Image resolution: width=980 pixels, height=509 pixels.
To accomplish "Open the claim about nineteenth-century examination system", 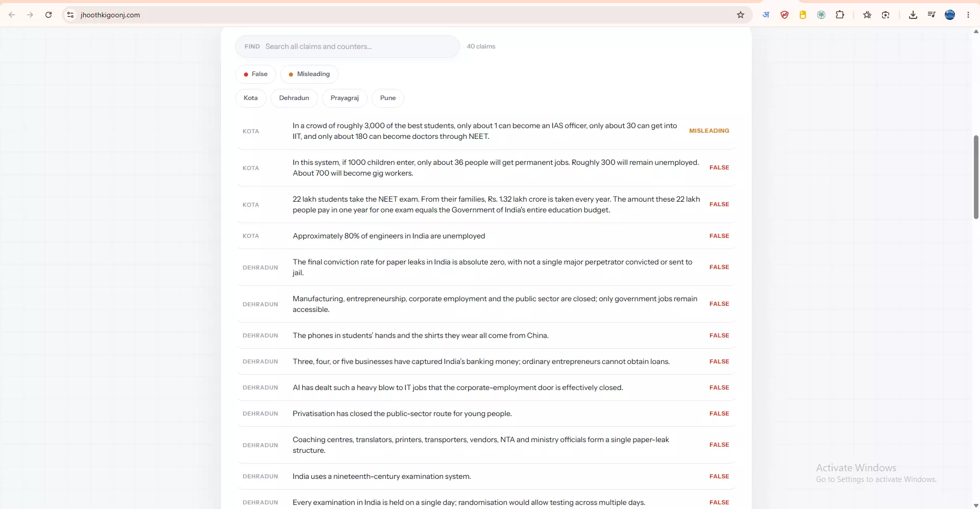I will pyautogui.click(x=486, y=476).
